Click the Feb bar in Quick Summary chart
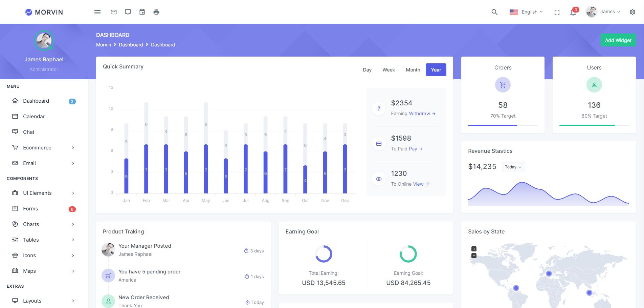Image resolution: width=644 pixels, height=308 pixels. pos(146,148)
